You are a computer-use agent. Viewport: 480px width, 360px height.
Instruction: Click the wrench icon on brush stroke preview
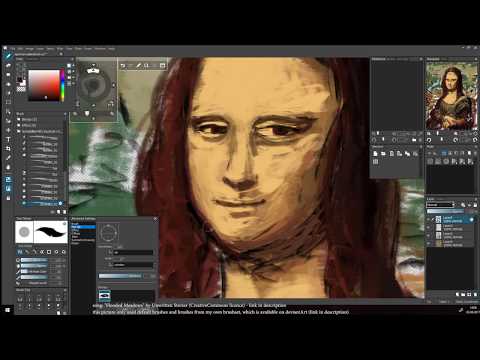64,224
